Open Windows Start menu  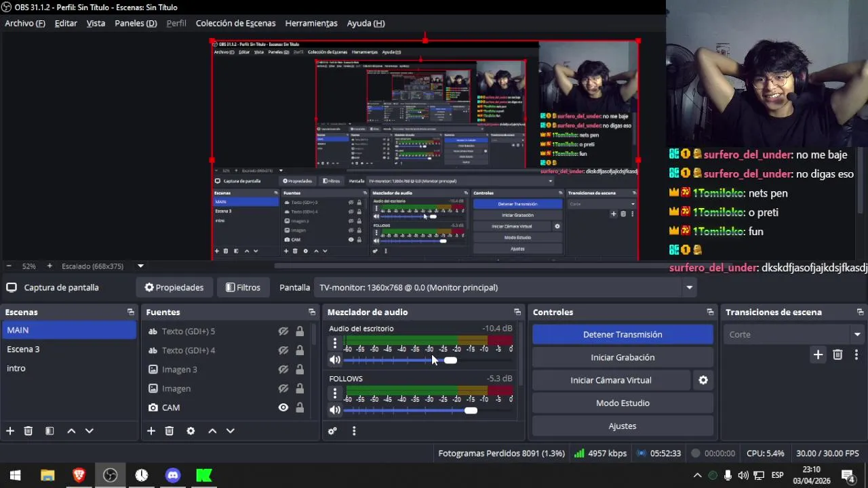tap(15, 475)
